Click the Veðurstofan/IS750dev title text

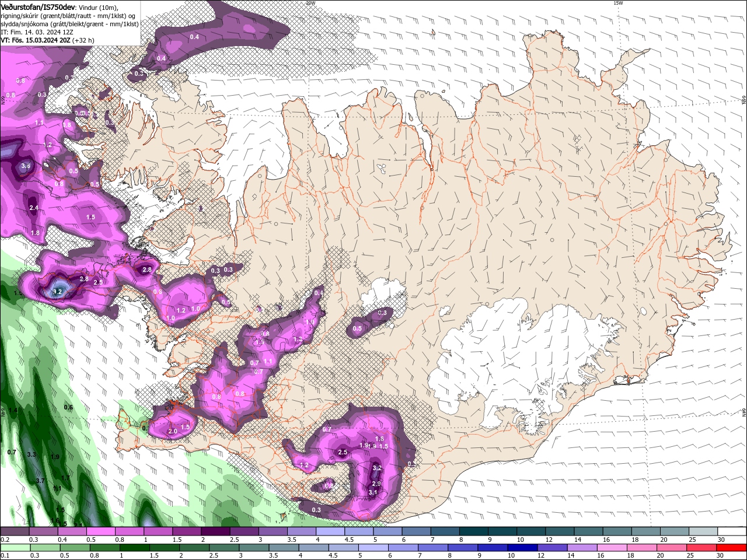(38, 6)
